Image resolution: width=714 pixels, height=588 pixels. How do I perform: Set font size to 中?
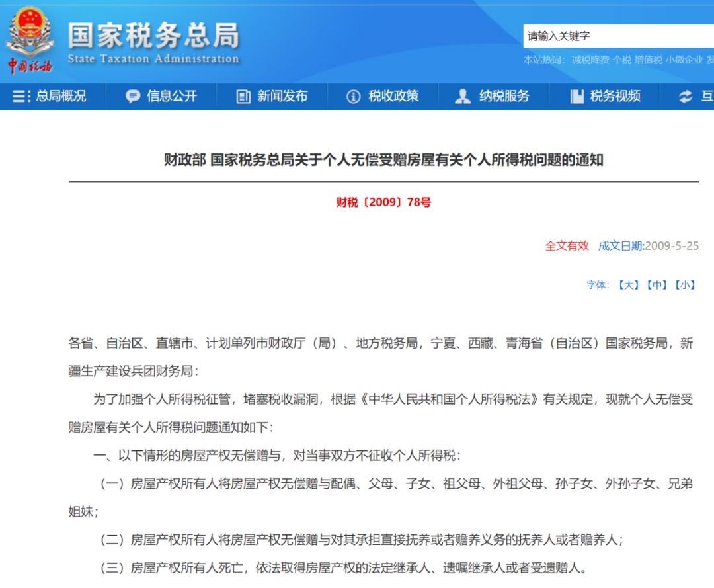click(656, 285)
